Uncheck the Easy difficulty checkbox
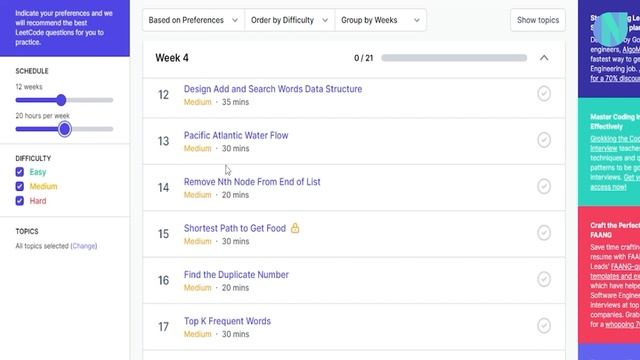This screenshot has width=640, height=360. [x=20, y=172]
